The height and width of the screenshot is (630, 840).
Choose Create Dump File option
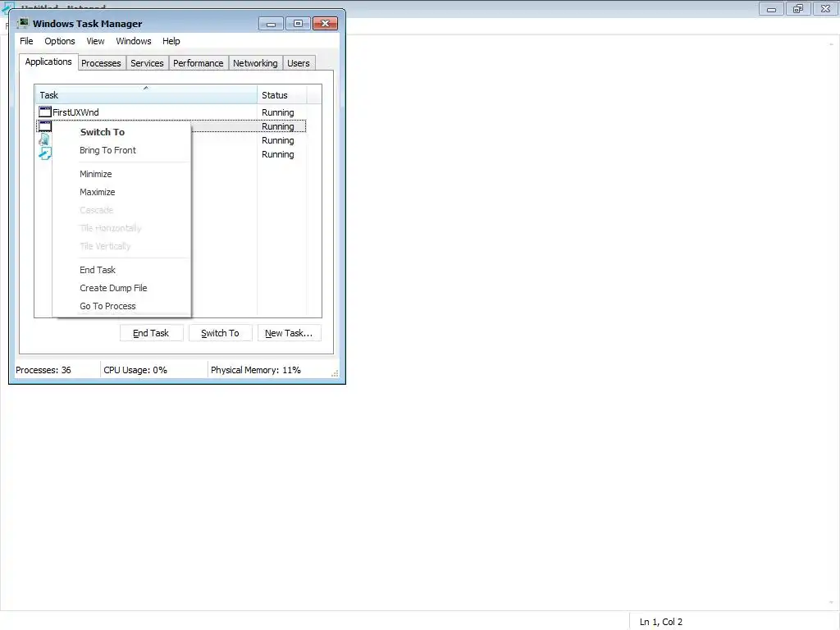pos(121,288)
